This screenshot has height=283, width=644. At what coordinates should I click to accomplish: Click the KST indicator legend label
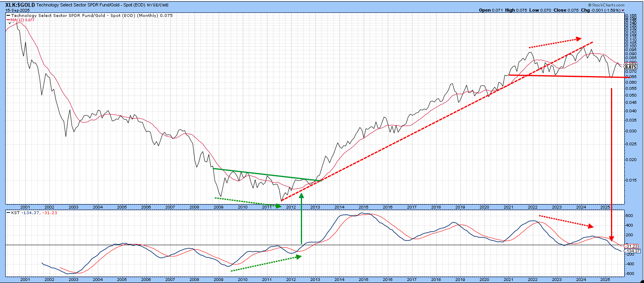click(15, 213)
